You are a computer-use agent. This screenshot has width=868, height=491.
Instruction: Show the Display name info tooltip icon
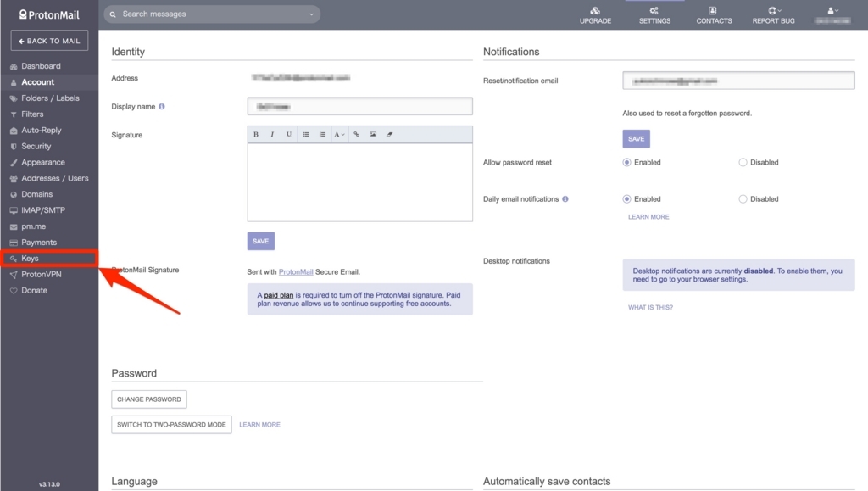(x=162, y=106)
